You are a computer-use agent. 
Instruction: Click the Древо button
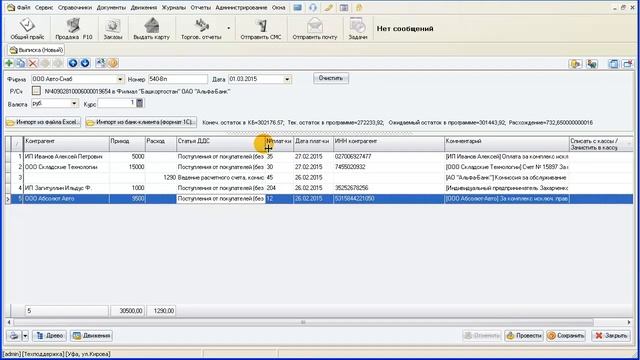coord(49,336)
